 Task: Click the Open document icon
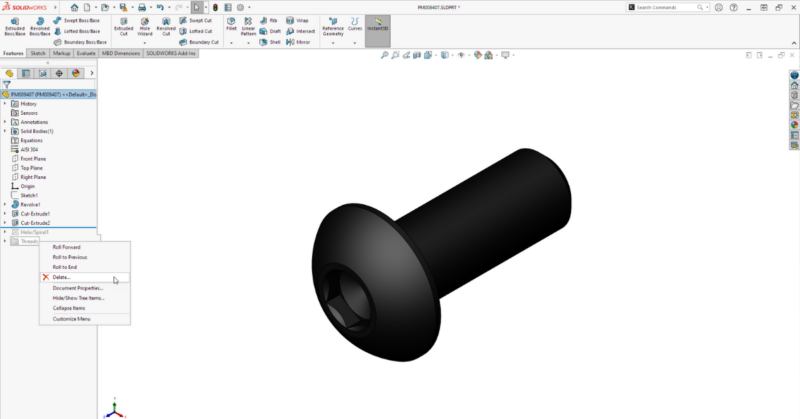tap(105, 8)
